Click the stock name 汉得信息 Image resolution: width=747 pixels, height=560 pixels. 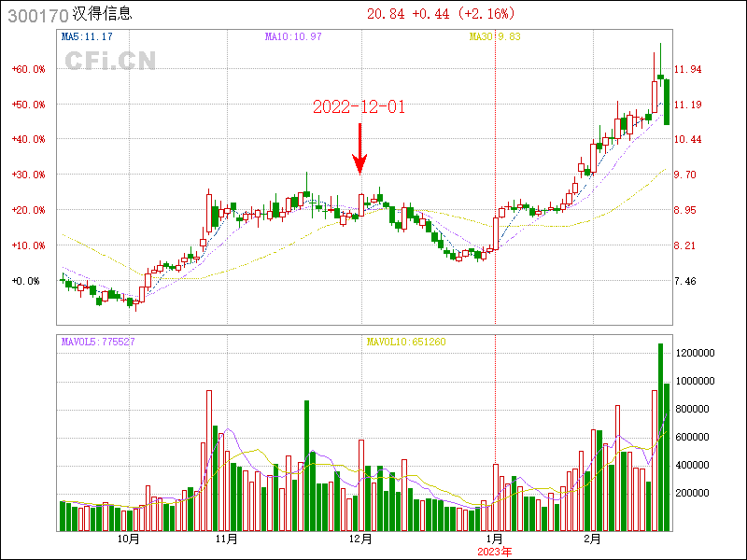[x=103, y=13]
